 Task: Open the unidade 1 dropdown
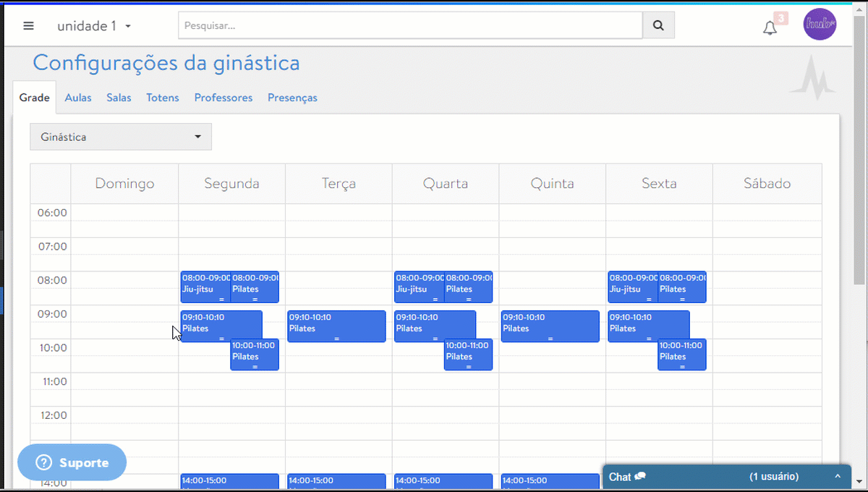pyautogui.click(x=94, y=26)
